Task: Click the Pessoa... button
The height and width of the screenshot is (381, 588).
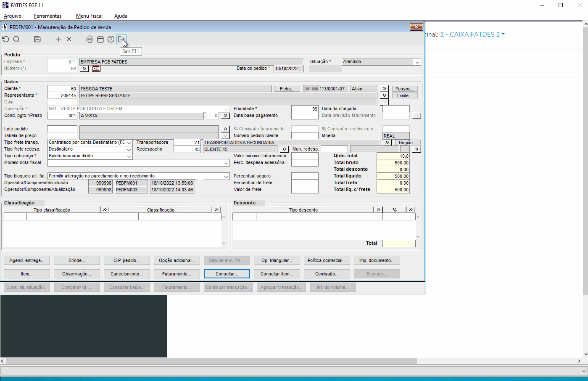Action: 405,89
